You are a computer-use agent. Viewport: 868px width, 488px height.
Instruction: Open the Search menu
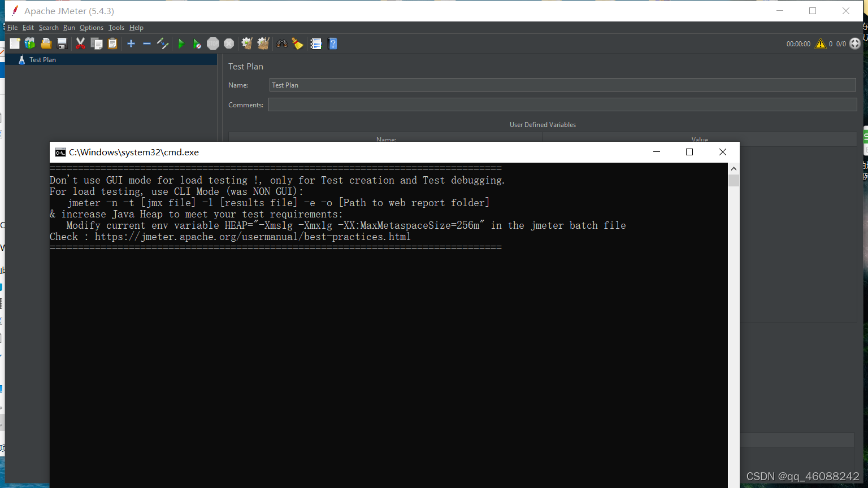tap(49, 28)
